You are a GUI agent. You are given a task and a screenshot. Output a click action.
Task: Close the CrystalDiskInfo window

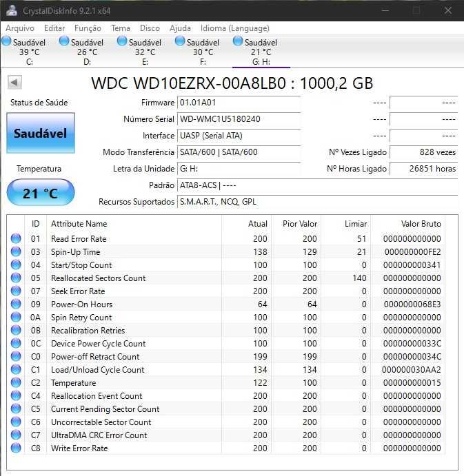click(x=448, y=10)
